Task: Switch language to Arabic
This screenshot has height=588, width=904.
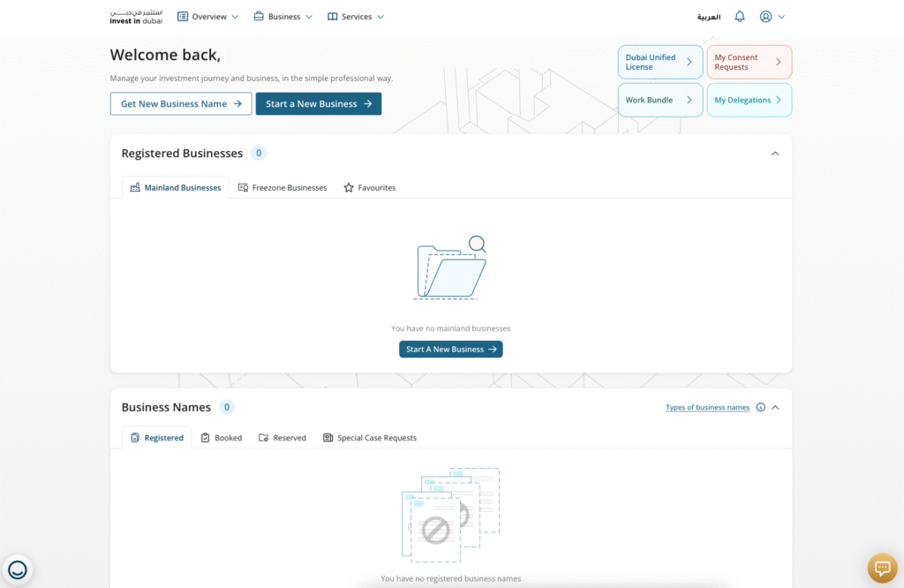Action: pyautogui.click(x=709, y=17)
